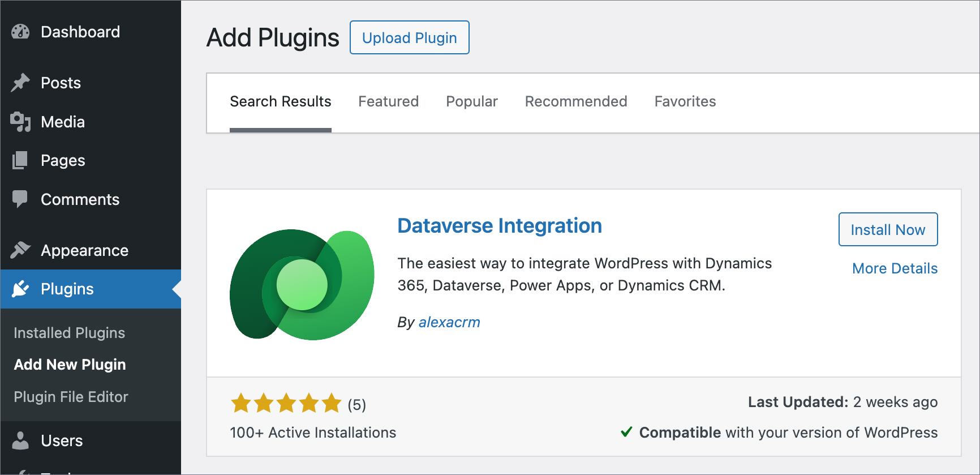Click the five-star rating of Dataverse Integration

pos(286,404)
